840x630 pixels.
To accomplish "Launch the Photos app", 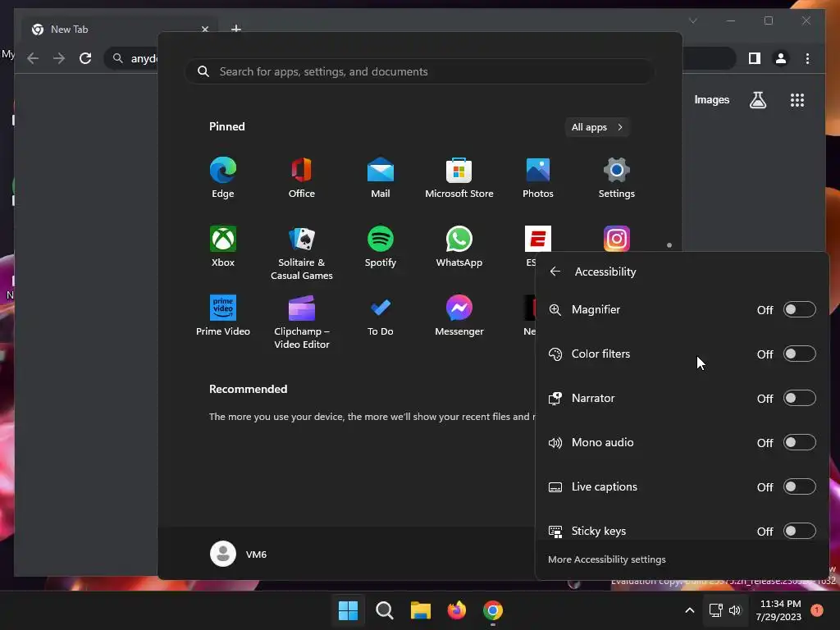I will pos(538,178).
